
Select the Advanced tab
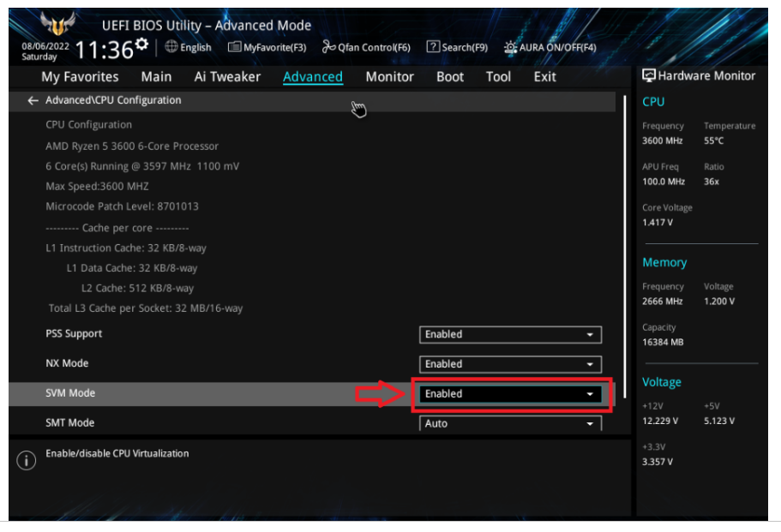[x=313, y=76]
